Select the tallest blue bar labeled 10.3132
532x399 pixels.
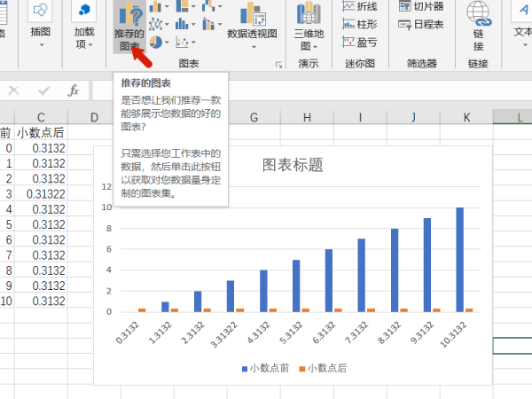point(459,260)
